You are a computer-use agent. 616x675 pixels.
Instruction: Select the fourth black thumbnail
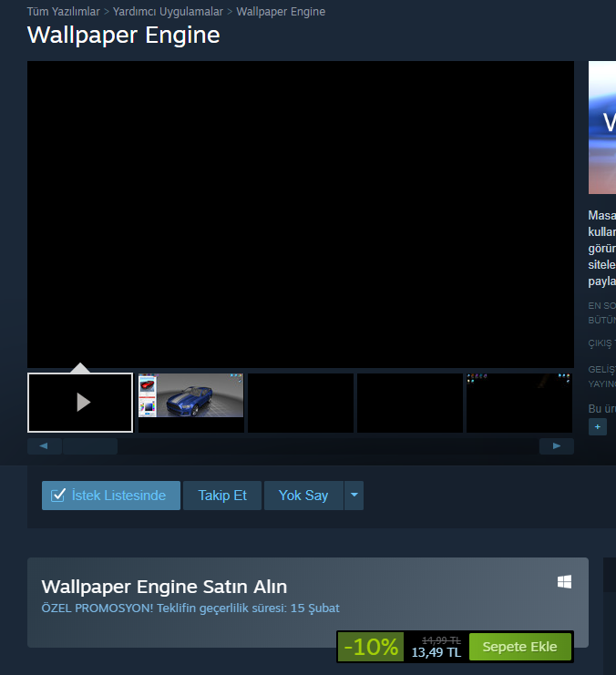tap(410, 403)
